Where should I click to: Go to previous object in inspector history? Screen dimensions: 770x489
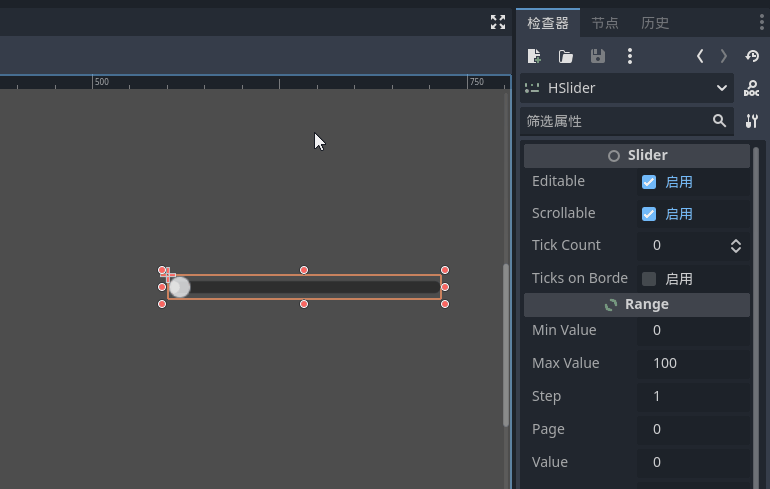pyautogui.click(x=700, y=57)
